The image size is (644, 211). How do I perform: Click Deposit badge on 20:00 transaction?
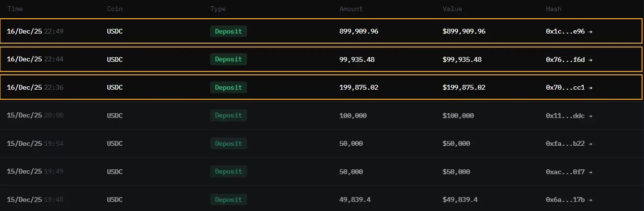(228, 116)
